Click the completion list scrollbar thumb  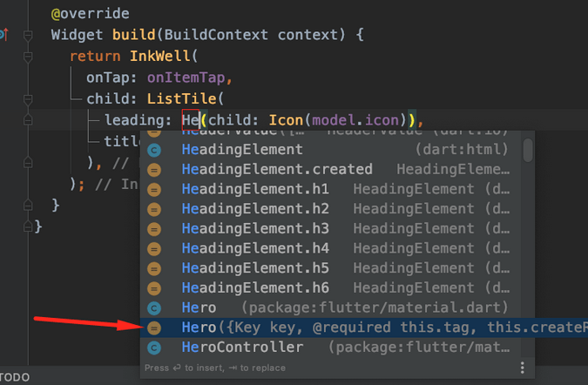[527, 149]
